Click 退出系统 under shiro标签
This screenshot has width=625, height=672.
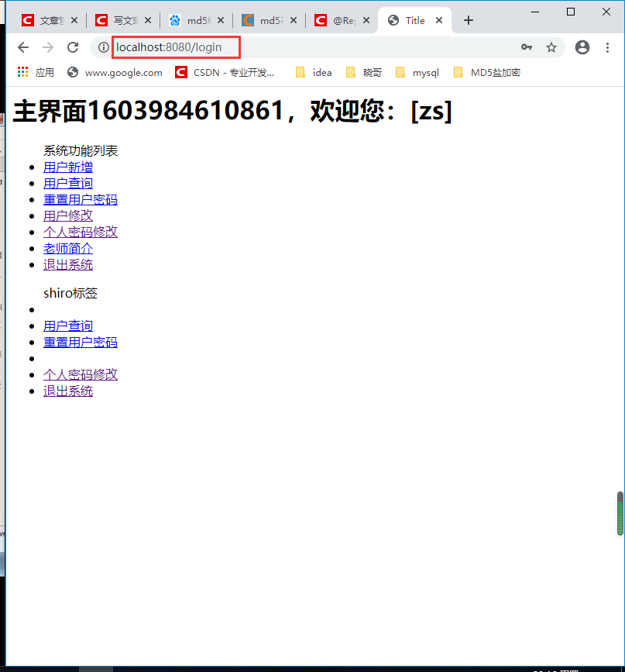(68, 391)
